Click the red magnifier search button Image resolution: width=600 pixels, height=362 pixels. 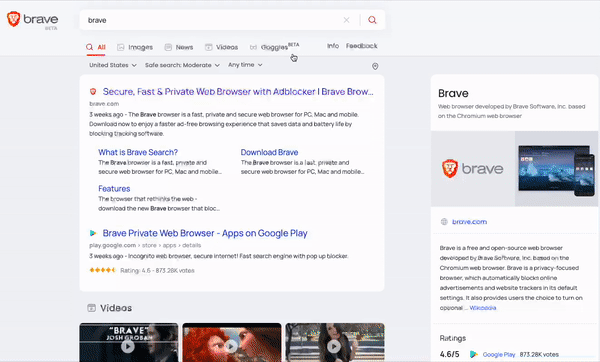372,20
